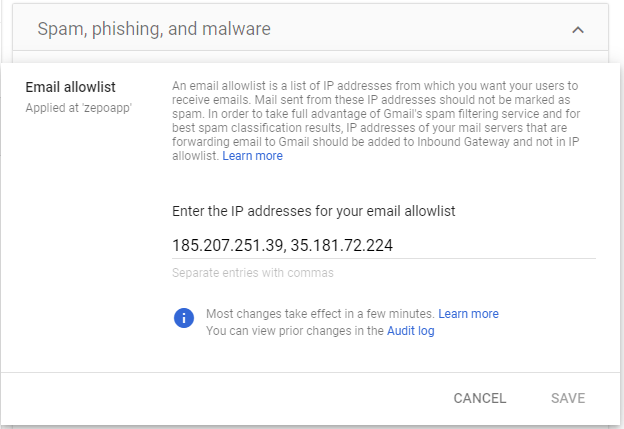The width and height of the screenshot is (624, 429).
Task: Click the 'Spam, phishing, and malware' header title
Action: point(154,29)
